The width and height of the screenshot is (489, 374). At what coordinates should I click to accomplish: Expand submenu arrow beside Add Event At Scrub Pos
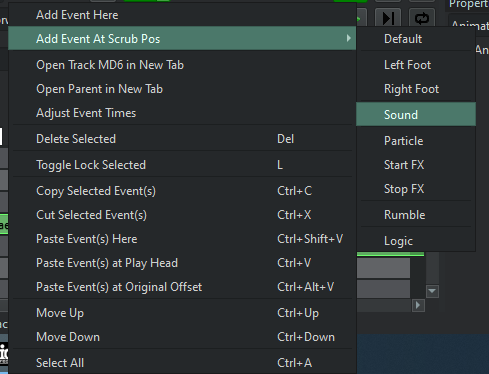(x=348, y=38)
